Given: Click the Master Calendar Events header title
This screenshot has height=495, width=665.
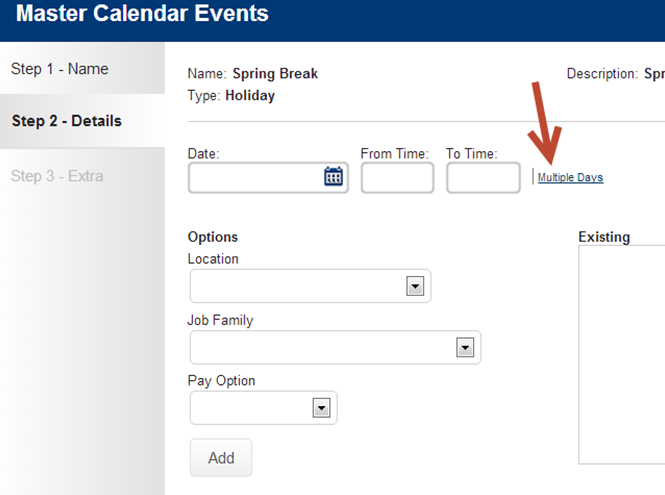Looking at the screenshot, I should pos(142,14).
